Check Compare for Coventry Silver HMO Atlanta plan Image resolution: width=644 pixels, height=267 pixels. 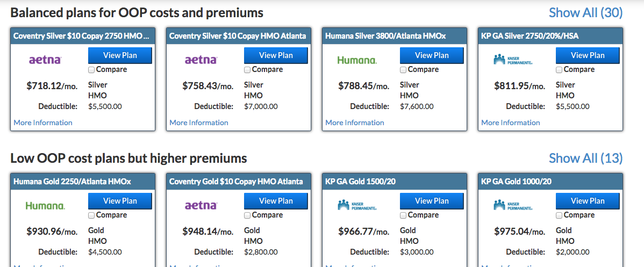247,70
